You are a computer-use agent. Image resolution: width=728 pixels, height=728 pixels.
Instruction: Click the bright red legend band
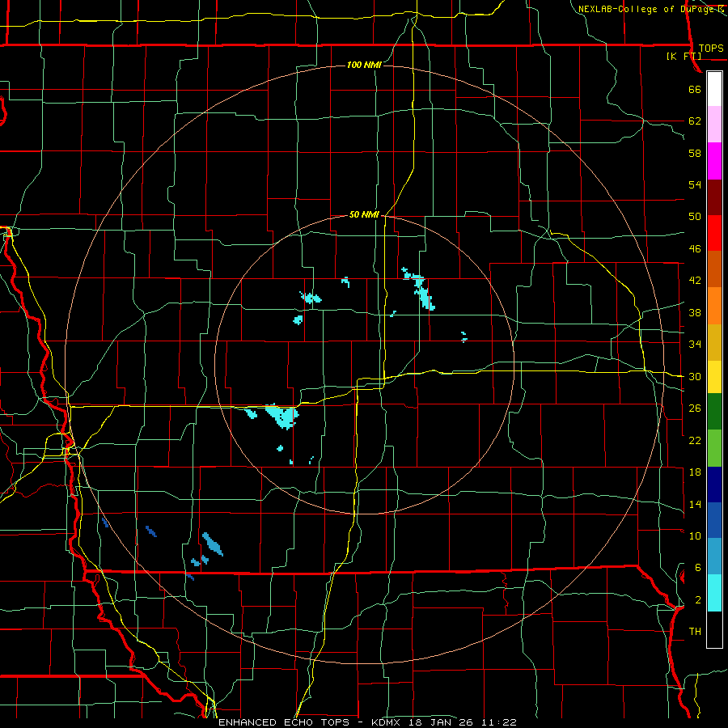[x=714, y=233]
